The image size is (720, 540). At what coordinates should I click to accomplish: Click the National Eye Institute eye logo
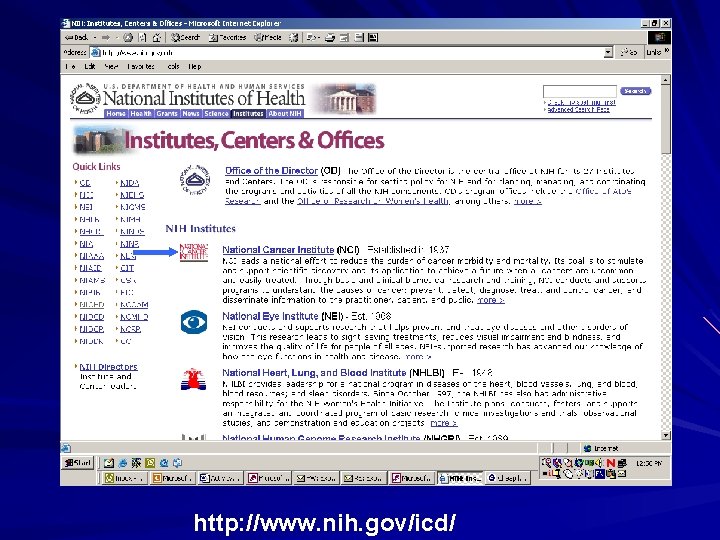point(194,322)
